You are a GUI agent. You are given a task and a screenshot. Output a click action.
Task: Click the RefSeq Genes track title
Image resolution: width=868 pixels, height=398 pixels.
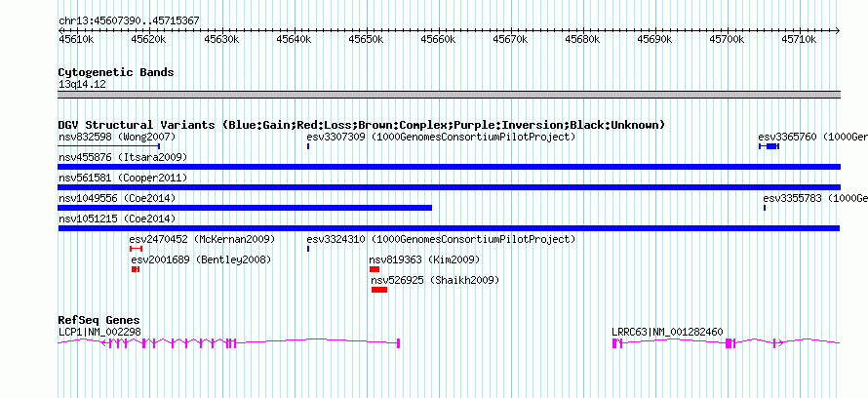99,320
